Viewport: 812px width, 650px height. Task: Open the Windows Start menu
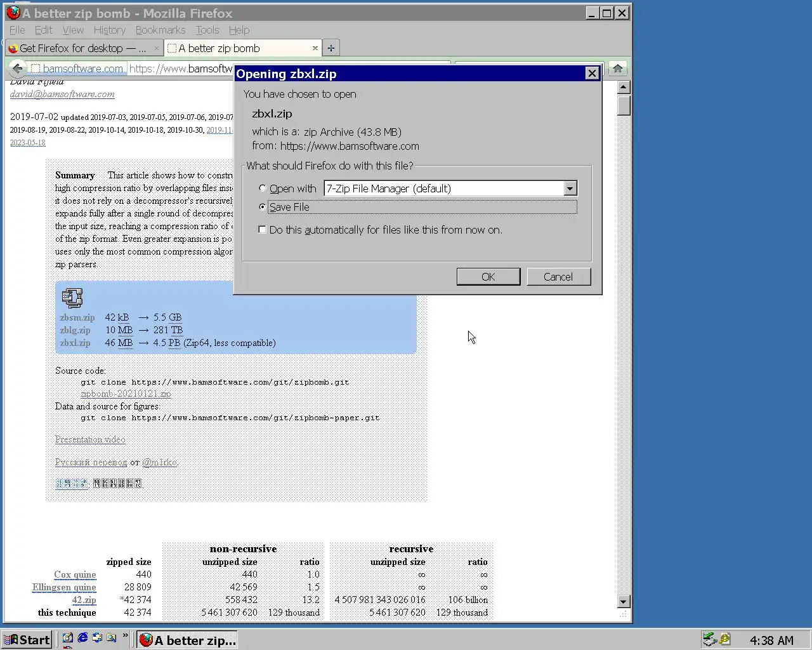coord(26,640)
